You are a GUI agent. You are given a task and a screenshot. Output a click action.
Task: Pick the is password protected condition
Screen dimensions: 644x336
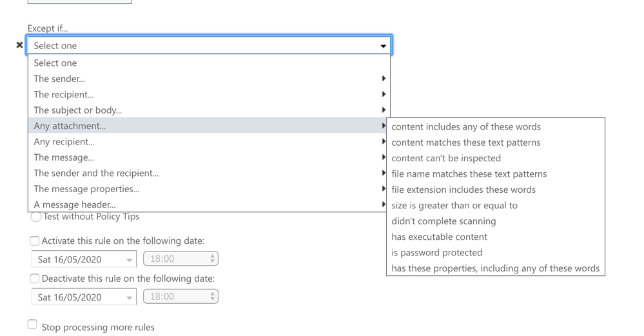point(437,253)
